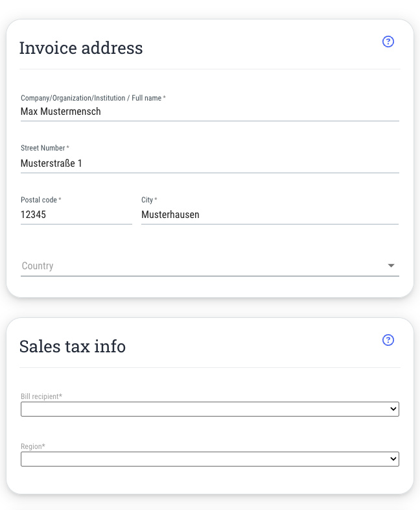The height and width of the screenshot is (510, 420).
Task: Click the Invoice address heading
Action: pos(81,48)
